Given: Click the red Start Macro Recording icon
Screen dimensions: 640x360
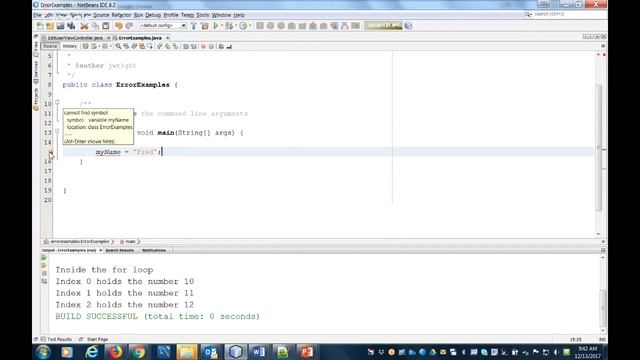Looking at the screenshot, I should point(203,47).
